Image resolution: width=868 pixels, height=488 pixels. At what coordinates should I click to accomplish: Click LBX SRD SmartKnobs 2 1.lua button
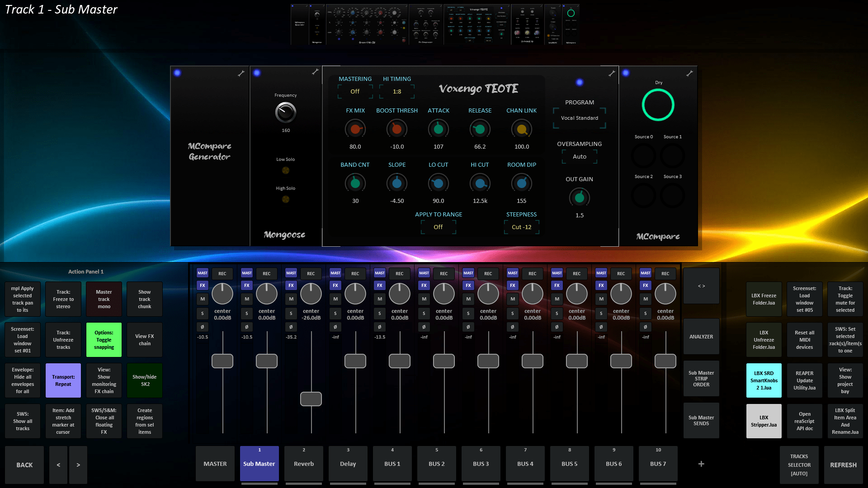pyautogui.click(x=764, y=380)
